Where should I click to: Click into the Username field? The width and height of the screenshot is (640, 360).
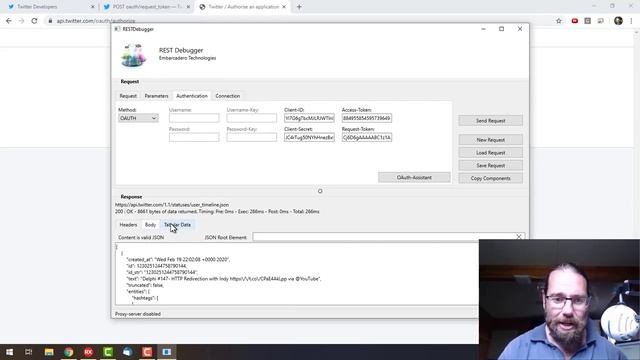(x=194, y=118)
